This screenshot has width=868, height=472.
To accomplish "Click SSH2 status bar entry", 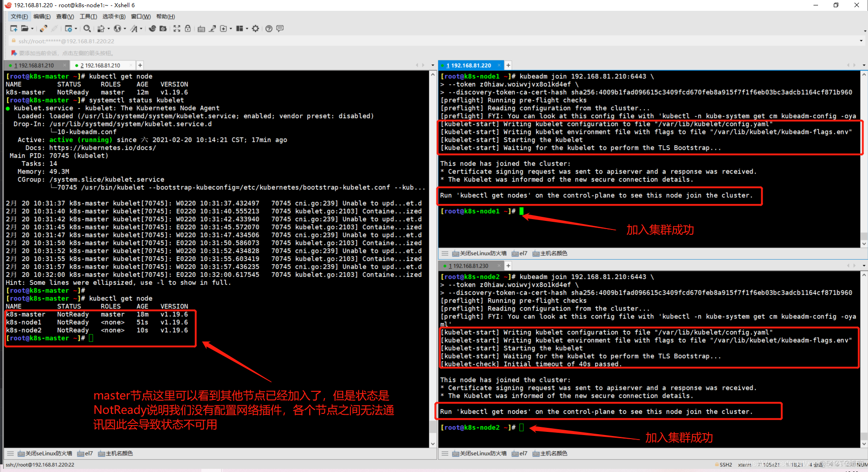I will 723,465.
